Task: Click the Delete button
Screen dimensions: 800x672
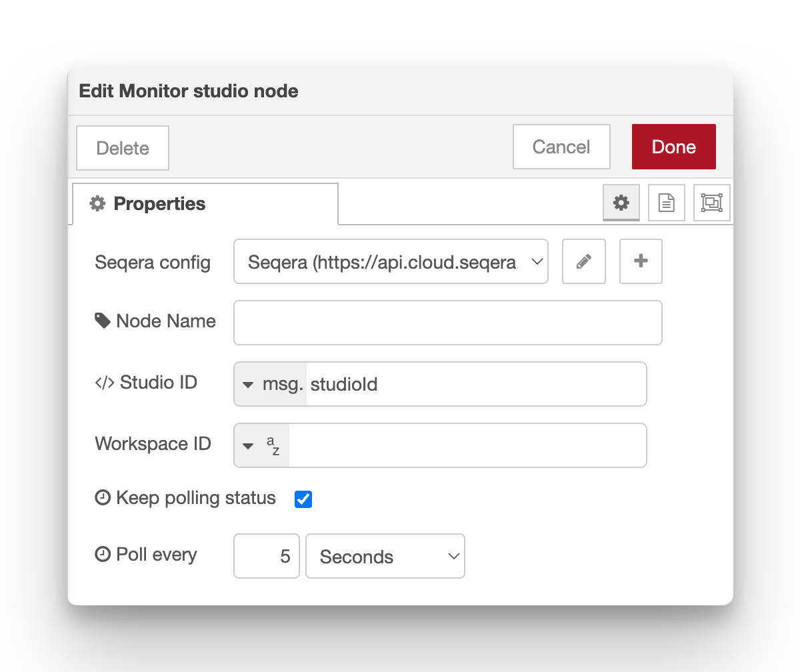Action: [x=122, y=148]
